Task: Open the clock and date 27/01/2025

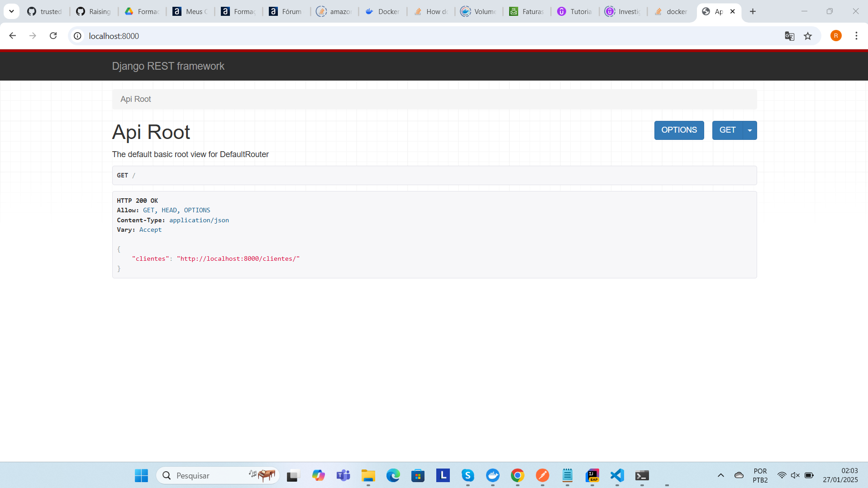Action: 840,475
